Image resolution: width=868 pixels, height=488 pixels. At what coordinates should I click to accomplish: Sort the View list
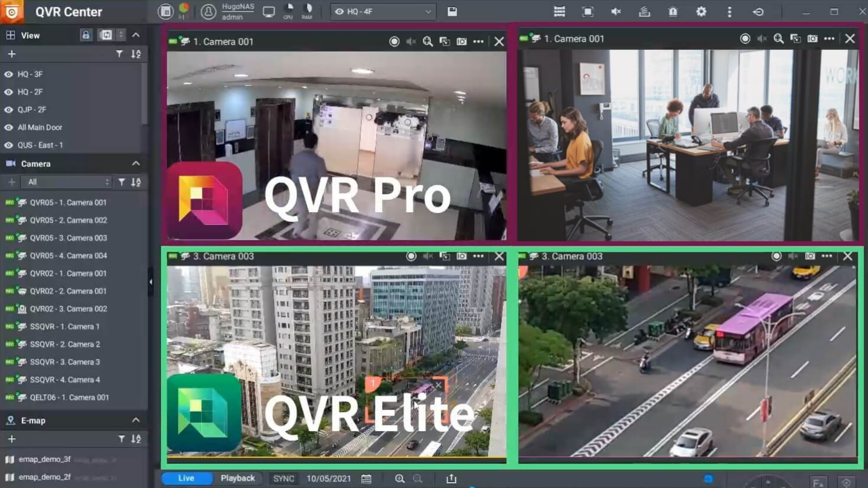tap(136, 54)
